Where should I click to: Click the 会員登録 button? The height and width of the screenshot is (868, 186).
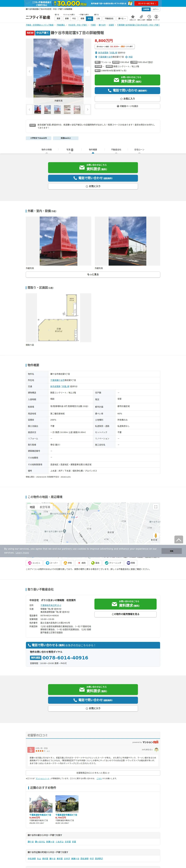click(x=146, y=9)
